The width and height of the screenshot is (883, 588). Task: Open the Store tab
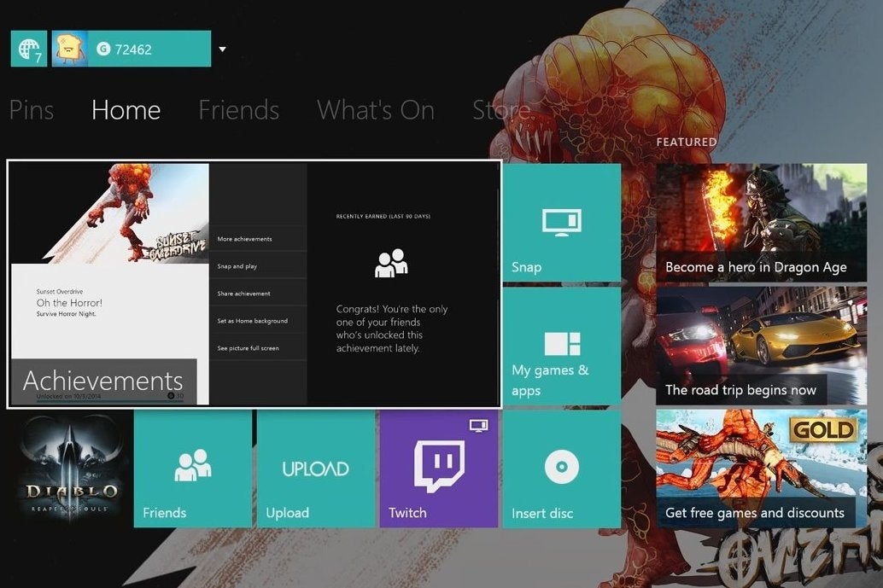[500, 110]
